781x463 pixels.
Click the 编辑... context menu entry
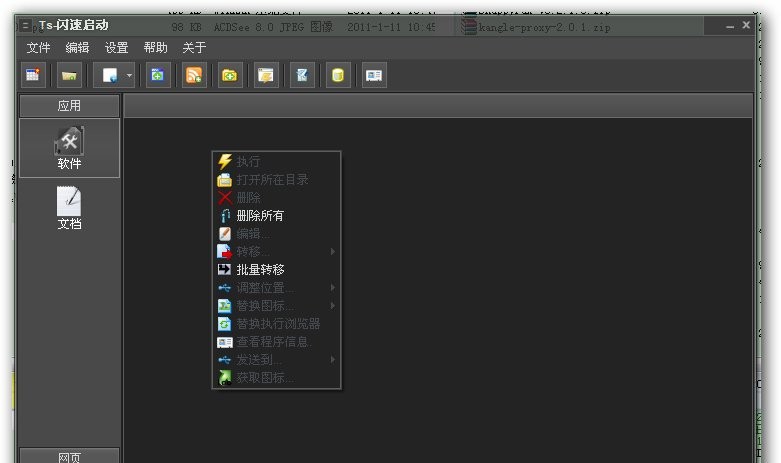click(276, 233)
